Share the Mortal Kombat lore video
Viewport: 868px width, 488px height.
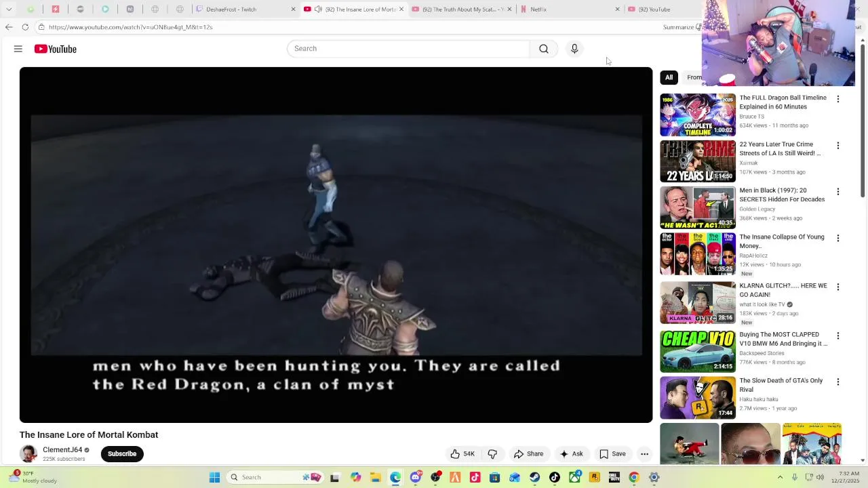tap(528, 454)
